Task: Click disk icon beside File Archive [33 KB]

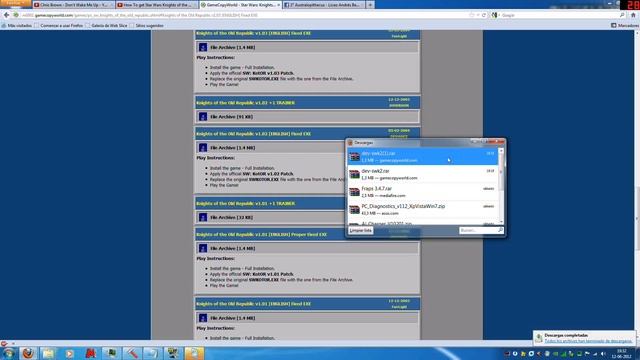Action: (203, 218)
